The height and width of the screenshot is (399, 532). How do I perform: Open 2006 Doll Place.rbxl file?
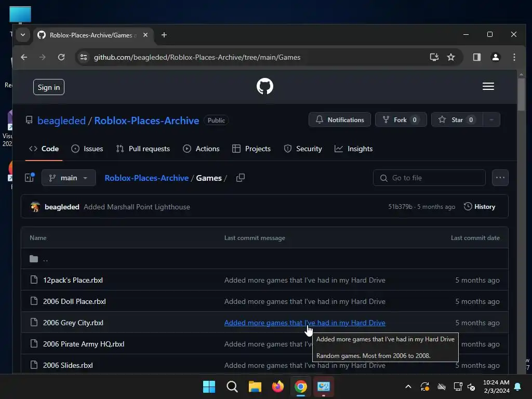click(x=74, y=301)
